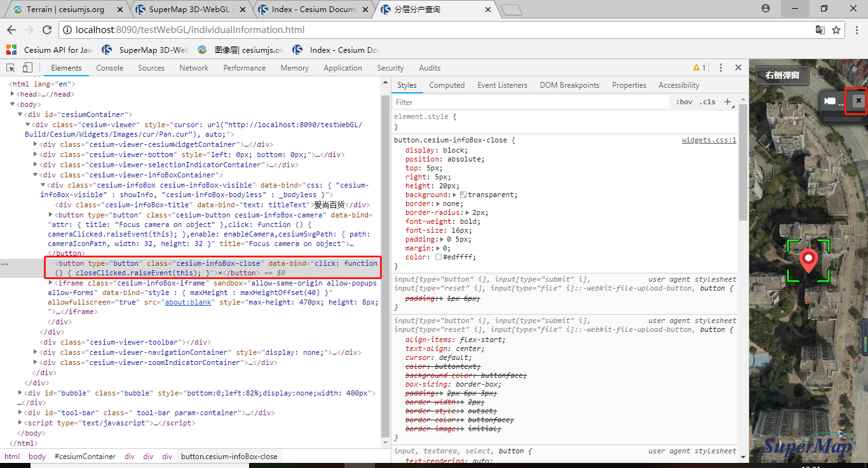Open the SuperMap 3D-WebGL bookmark
The image size is (868, 468).
click(x=146, y=50)
